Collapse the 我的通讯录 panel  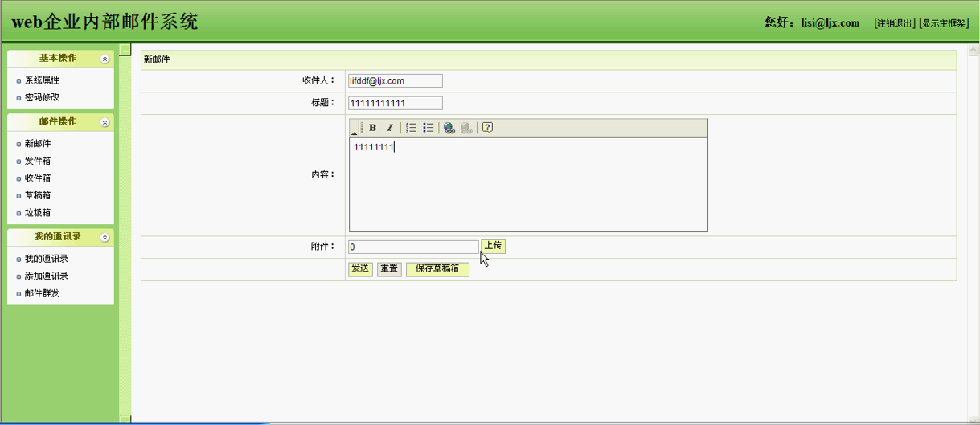point(105,237)
